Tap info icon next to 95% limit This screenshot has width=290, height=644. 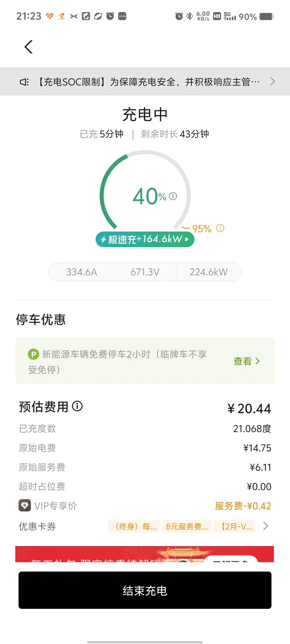point(220,228)
